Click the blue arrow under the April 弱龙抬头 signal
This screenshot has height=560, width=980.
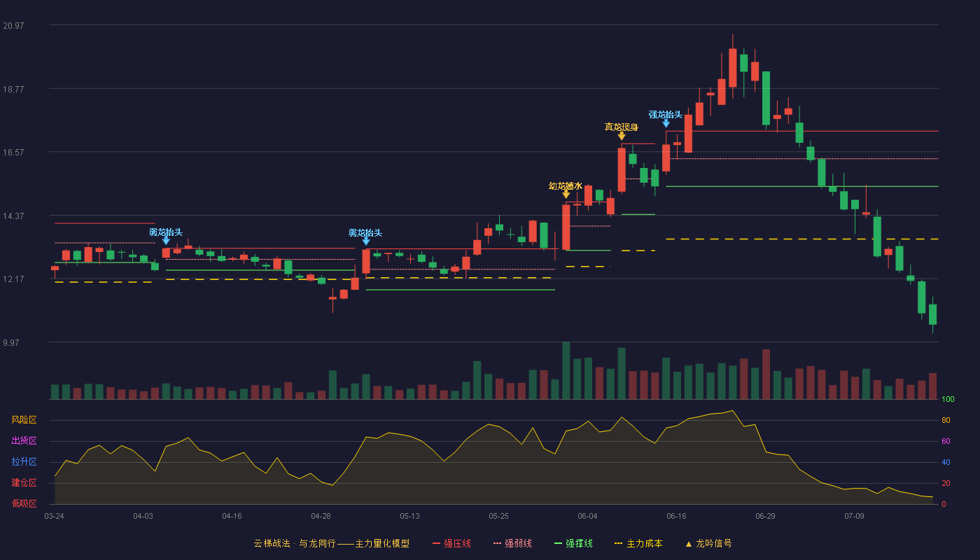(166, 240)
